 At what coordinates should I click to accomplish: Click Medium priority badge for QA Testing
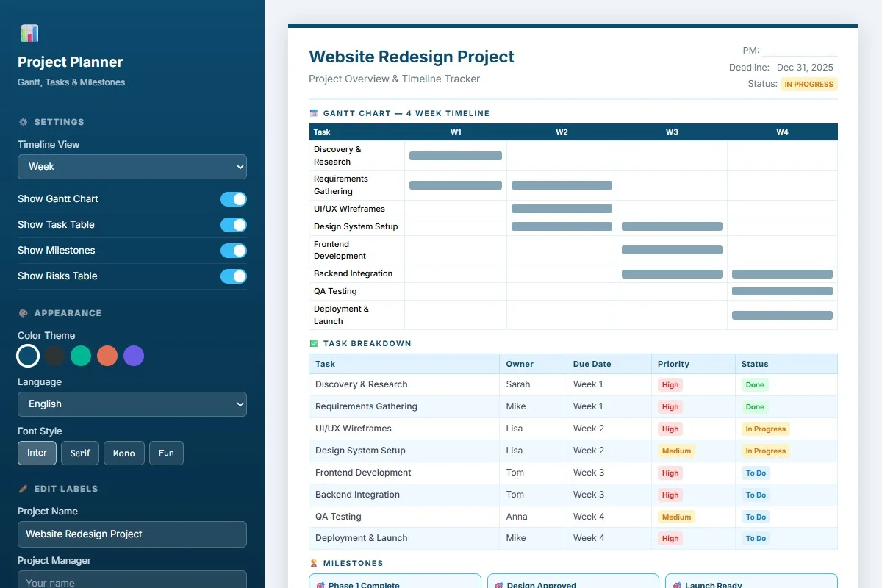click(676, 517)
